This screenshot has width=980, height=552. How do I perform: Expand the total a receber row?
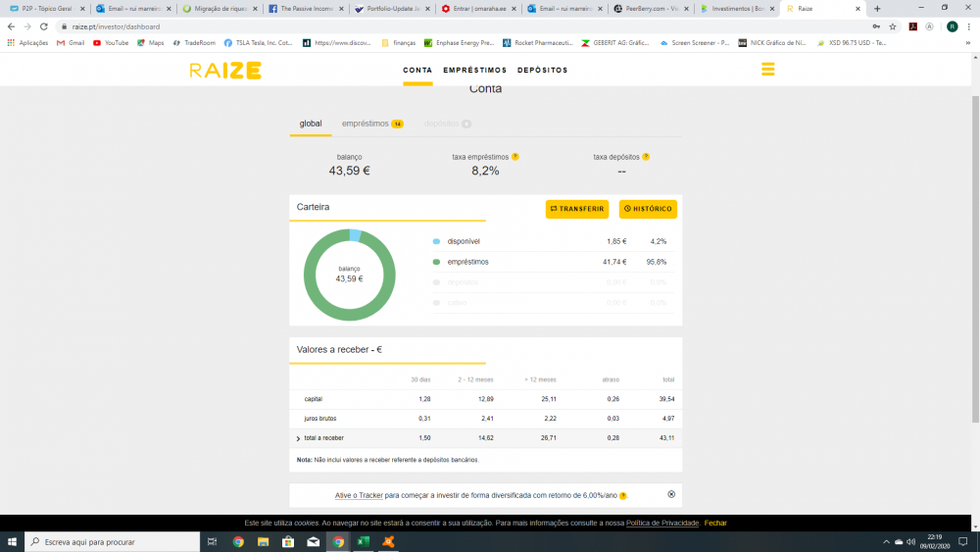pos(298,438)
